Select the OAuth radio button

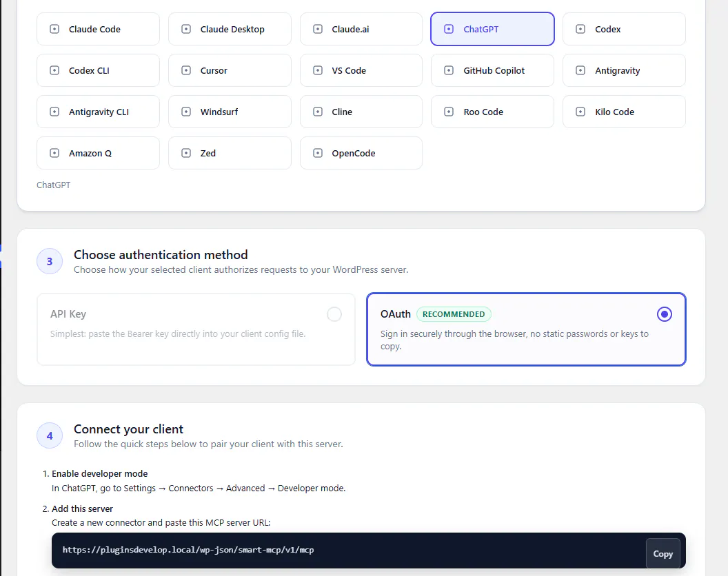tap(665, 314)
